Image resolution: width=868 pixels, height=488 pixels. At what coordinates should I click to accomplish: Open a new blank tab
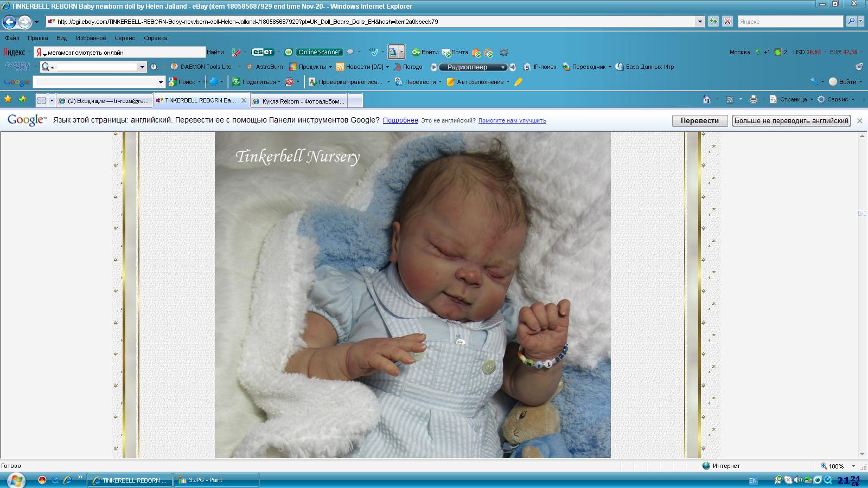[x=355, y=101]
